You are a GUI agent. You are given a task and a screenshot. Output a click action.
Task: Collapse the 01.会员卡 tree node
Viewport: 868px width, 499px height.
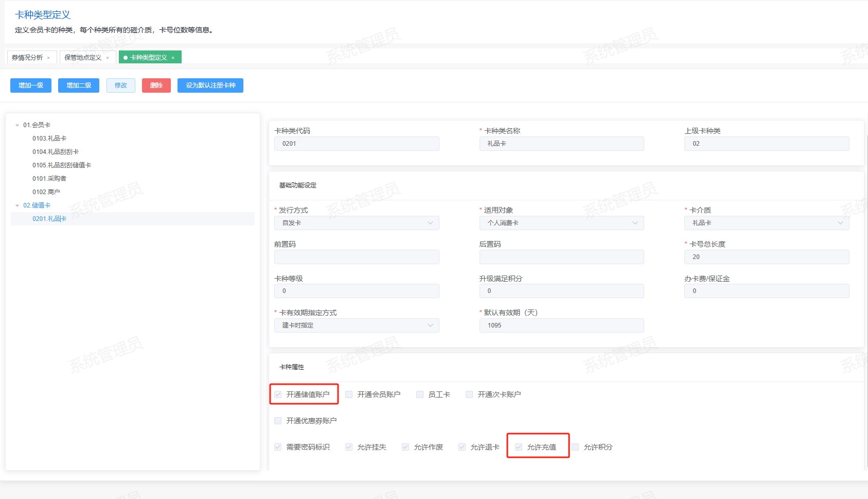click(17, 125)
